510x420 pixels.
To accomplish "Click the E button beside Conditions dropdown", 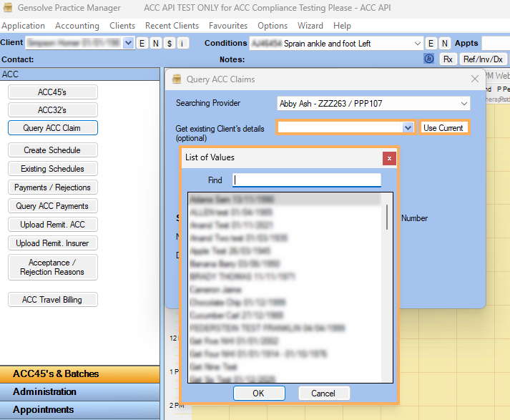I will (x=431, y=44).
